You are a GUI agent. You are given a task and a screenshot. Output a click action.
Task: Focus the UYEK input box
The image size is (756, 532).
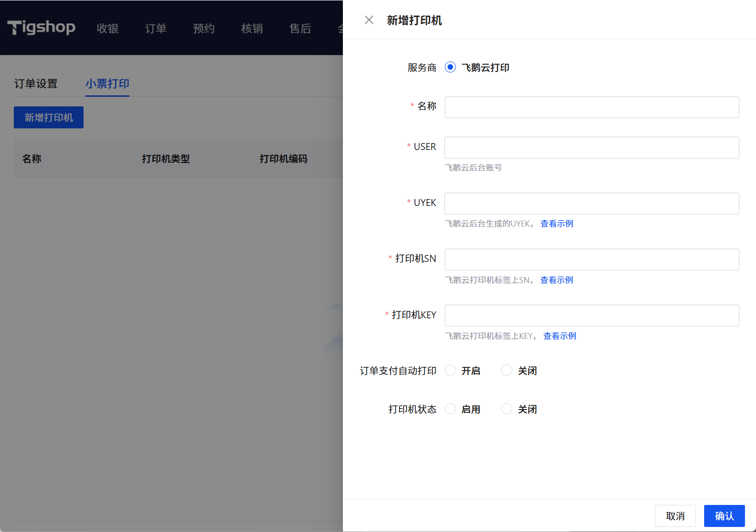[591, 204]
